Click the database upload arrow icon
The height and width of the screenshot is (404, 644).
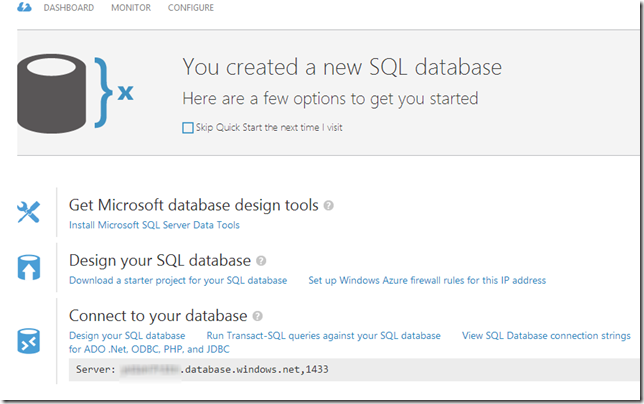click(x=29, y=267)
